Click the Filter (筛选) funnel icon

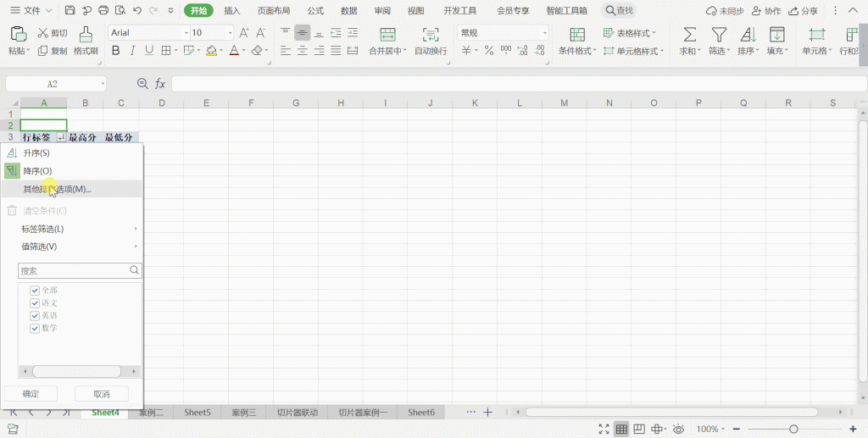[719, 34]
